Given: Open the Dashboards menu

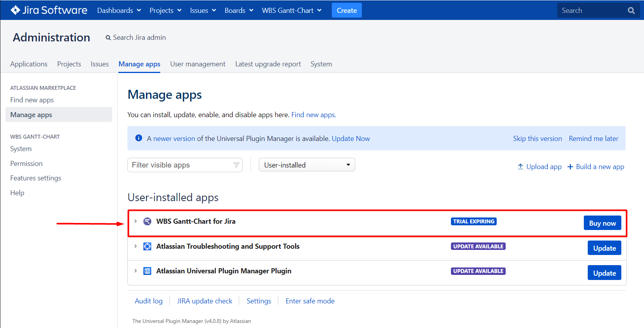Looking at the screenshot, I should [119, 11].
